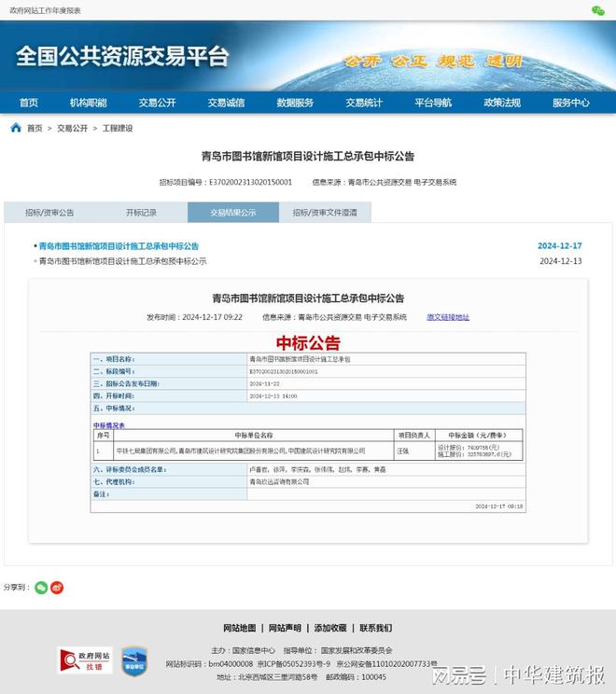Click the 评标委员会成员名单 row label
The height and width of the screenshot is (694, 616).
pos(130,469)
